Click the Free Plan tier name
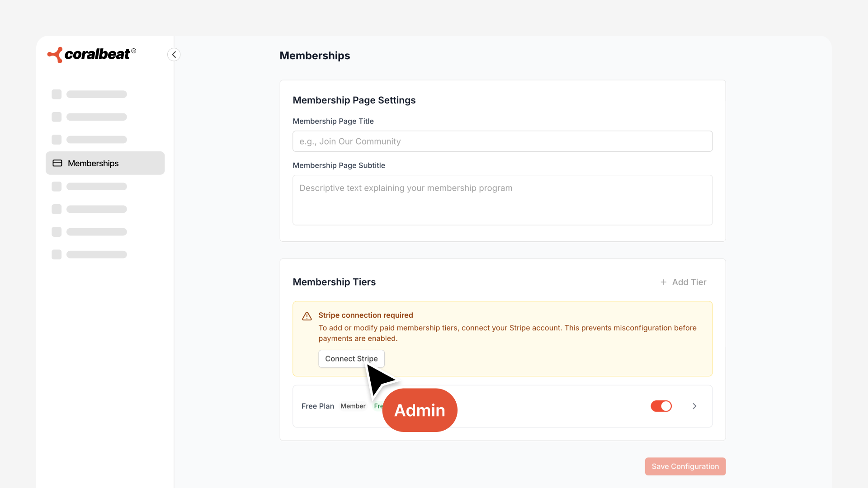868x488 pixels. tap(317, 406)
